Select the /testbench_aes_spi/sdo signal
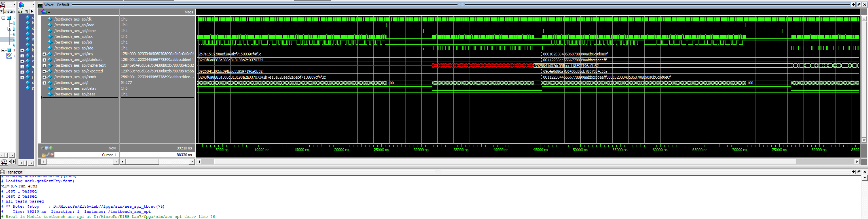This screenshot has width=868, height=219. [73, 48]
